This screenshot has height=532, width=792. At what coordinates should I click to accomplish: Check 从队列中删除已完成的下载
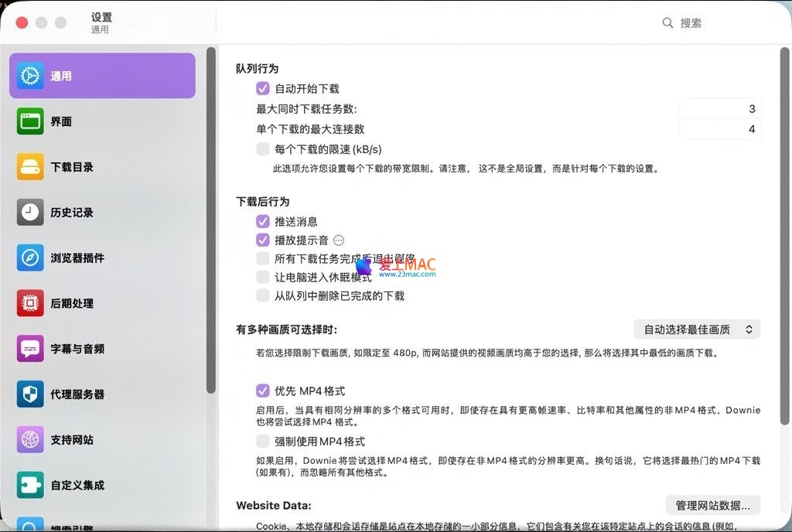(x=263, y=295)
